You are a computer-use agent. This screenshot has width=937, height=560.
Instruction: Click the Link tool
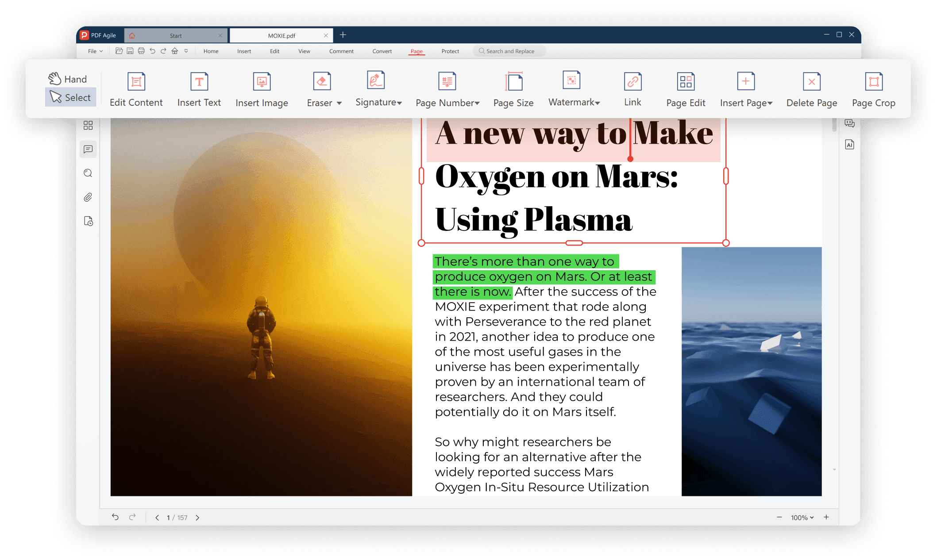[x=632, y=88]
